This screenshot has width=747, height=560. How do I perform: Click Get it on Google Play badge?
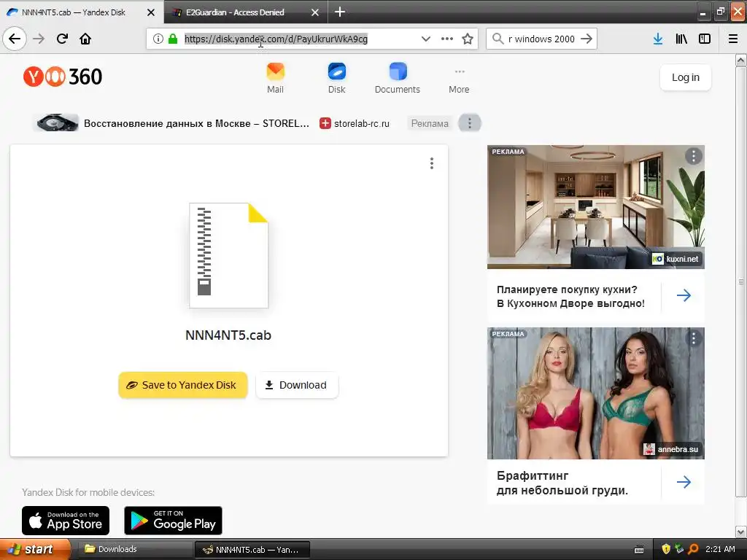click(173, 521)
